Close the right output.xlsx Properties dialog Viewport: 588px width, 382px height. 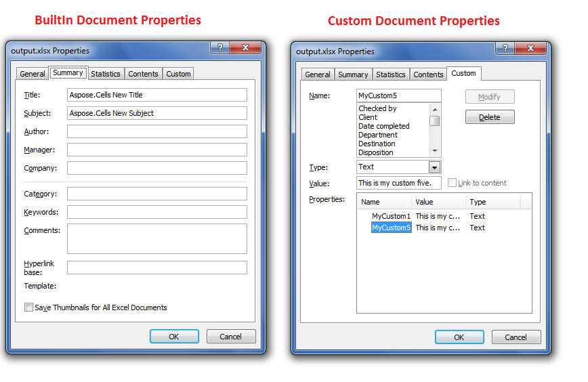click(x=530, y=49)
